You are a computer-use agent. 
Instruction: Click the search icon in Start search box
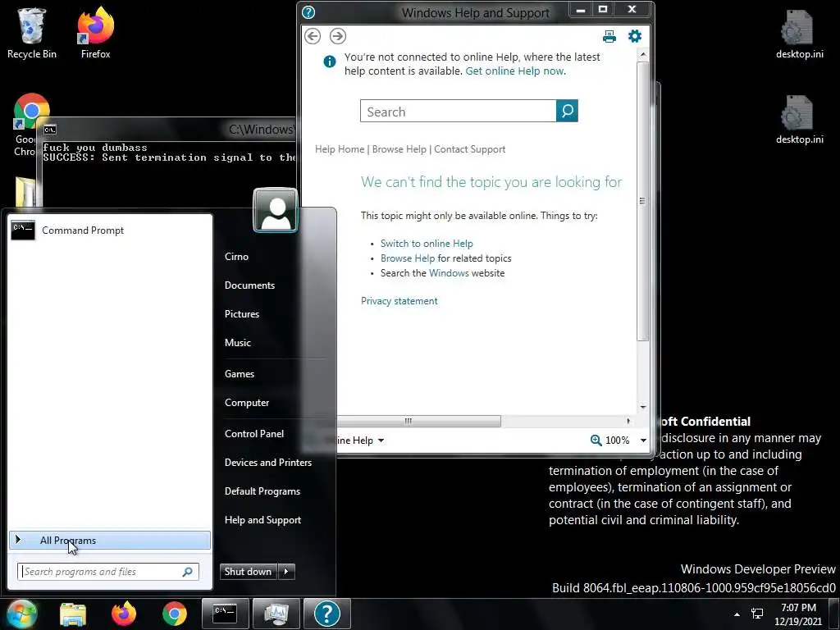click(187, 572)
